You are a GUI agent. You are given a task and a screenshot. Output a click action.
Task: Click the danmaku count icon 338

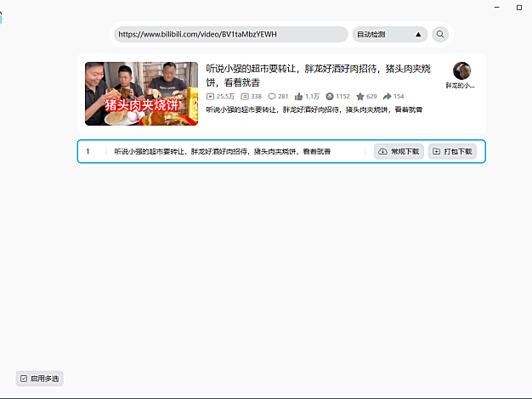(x=245, y=97)
